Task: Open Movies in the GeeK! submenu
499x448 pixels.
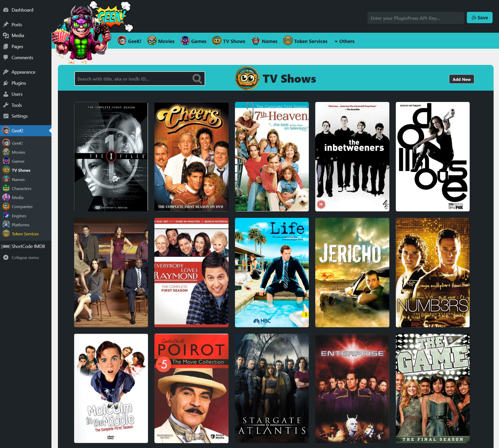Action: (x=18, y=152)
